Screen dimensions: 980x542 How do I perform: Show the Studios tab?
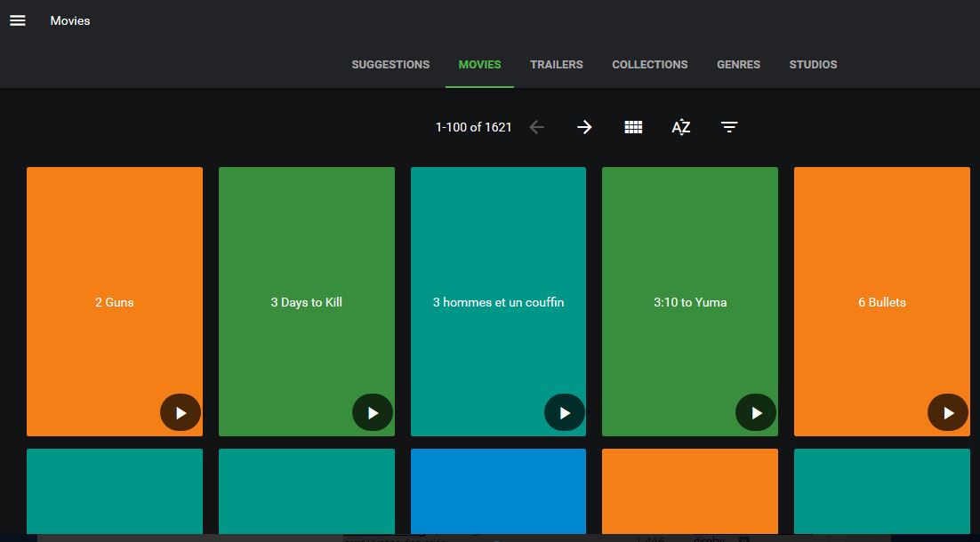pos(813,65)
